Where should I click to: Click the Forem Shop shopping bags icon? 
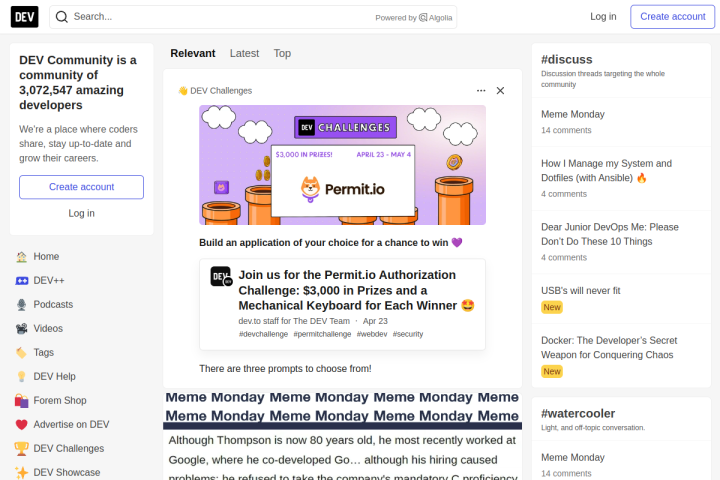(x=22, y=401)
